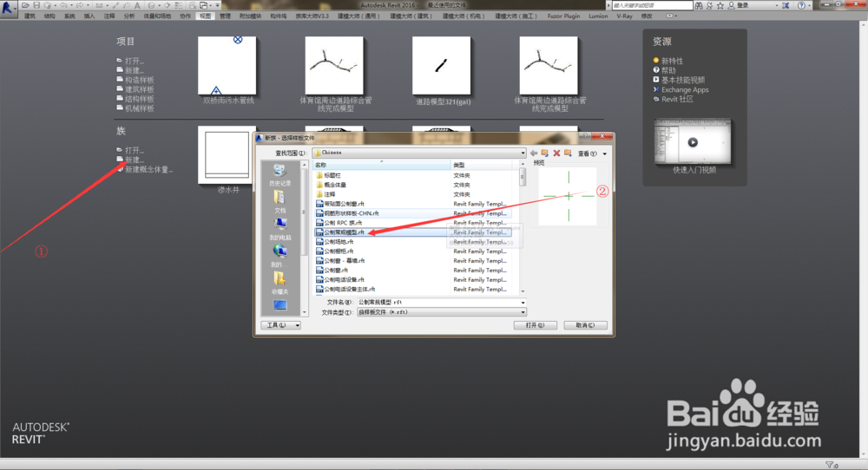
Task: Open 双桥雨污水管线 recent project thumbnail
Action: [x=227, y=66]
